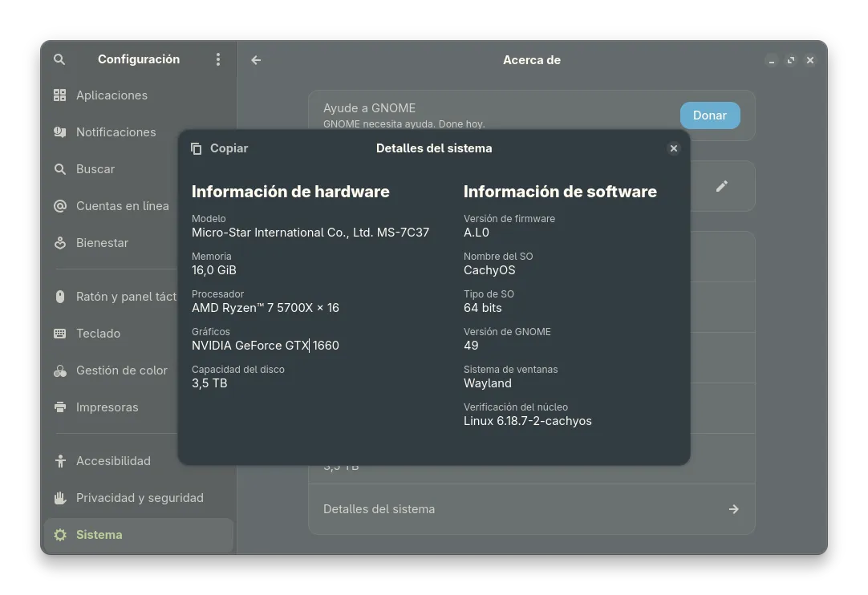
Task: Click the back arrow beside Acerca de
Action: tap(256, 60)
